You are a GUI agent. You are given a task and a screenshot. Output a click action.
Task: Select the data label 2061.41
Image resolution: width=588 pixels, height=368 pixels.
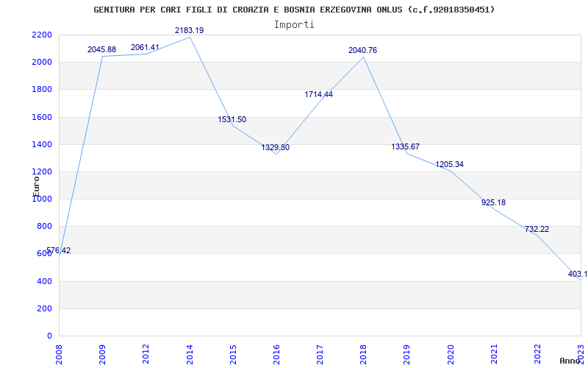(145, 47)
